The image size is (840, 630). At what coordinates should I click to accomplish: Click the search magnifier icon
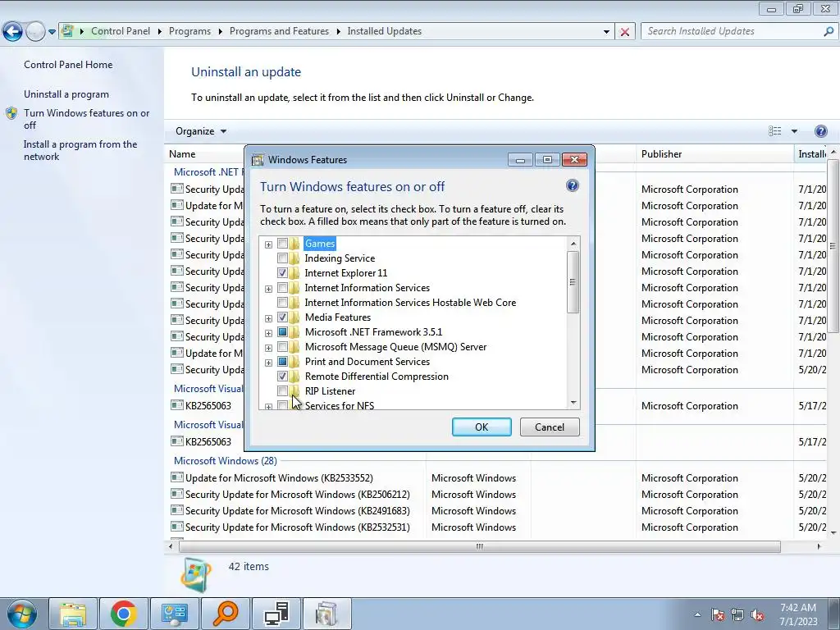829,31
